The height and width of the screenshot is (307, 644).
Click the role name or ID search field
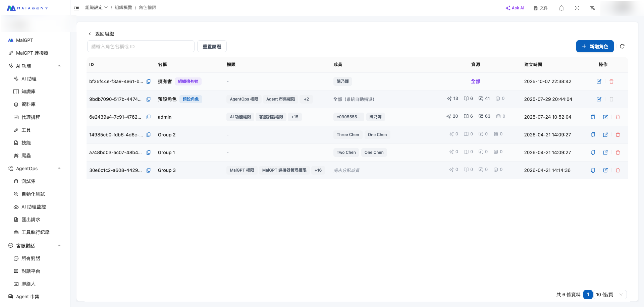tap(141, 47)
